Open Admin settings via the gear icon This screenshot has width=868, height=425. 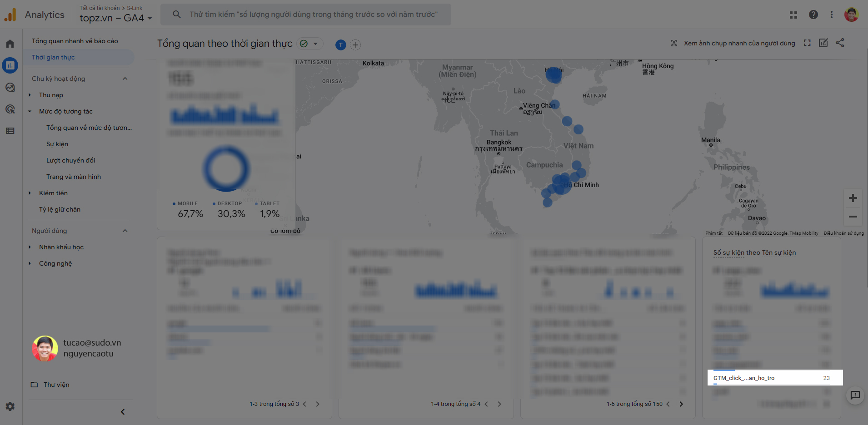[10, 406]
